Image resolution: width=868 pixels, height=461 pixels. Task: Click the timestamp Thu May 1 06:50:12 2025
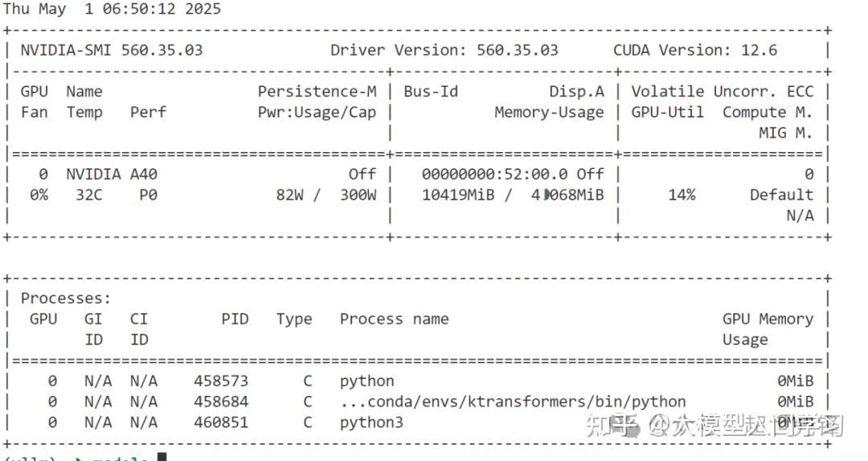pyautogui.click(x=111, y=9)
